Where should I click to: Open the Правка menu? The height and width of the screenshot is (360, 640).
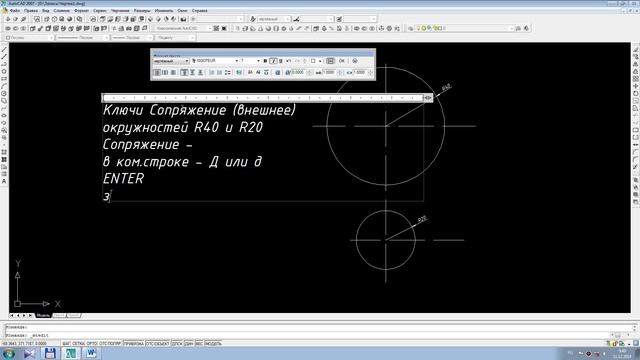31,10
